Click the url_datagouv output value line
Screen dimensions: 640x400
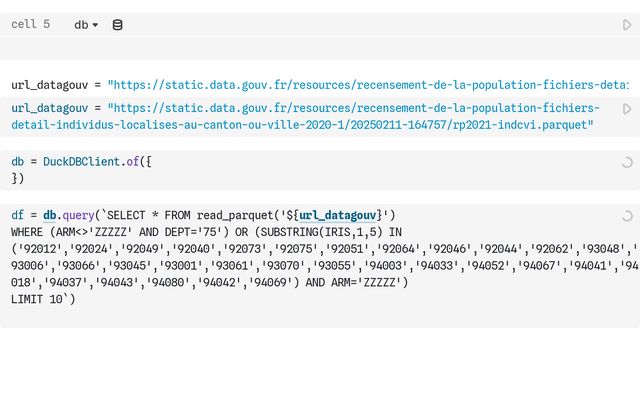click(320, 85)
